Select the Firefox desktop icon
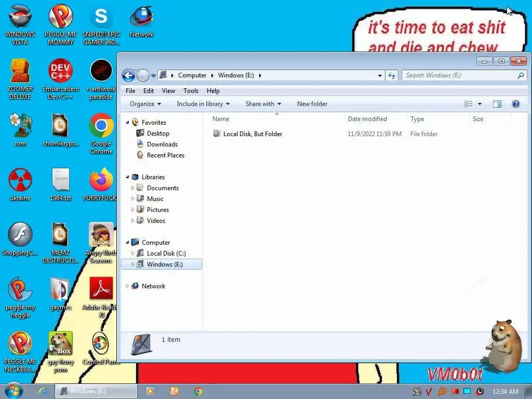The image size is (532, 399). (x=100, y=184)
